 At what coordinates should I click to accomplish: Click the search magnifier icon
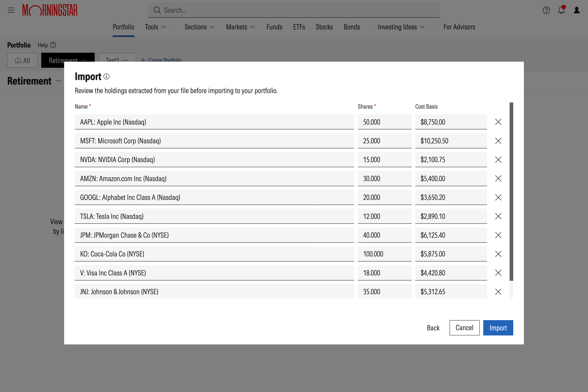pos(157,10)
